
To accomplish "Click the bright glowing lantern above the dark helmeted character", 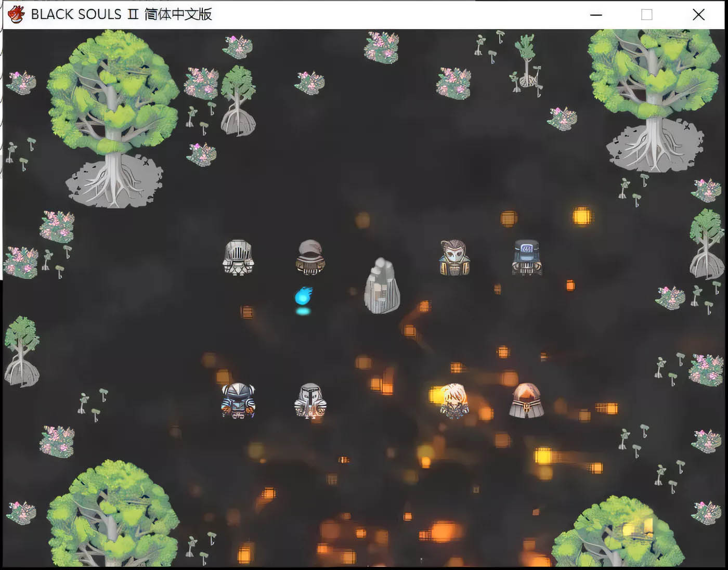I will click(581, 215).
